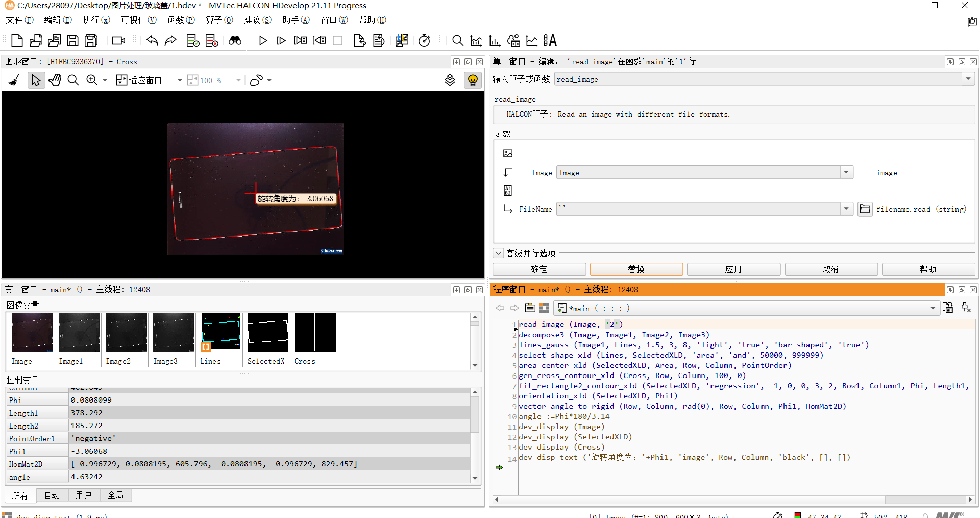Open zoom-in options dropdown arrow
The width and height of the screenshot is (980, 518).
click(105, 80)
